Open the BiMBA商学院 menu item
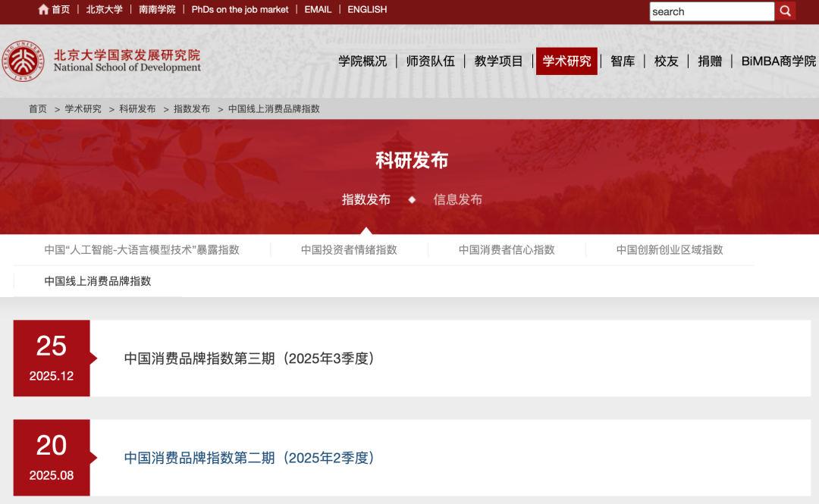 (x=778, y=61)
